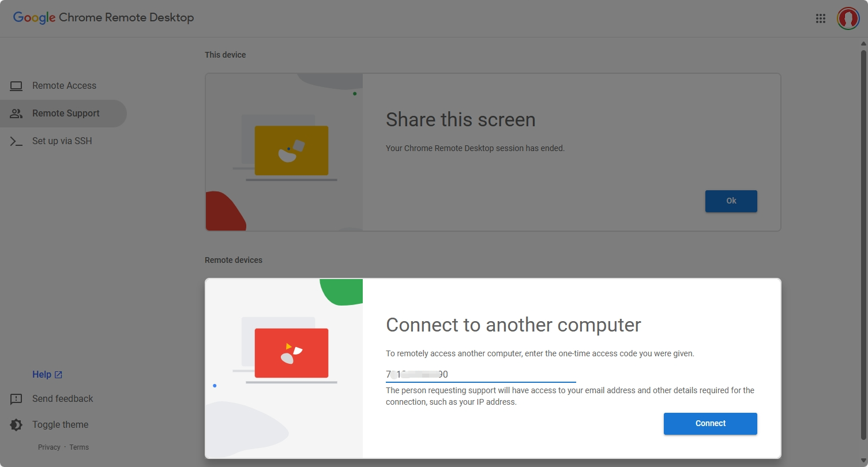
Task: Click the 'This device' section label
Action: pyautogui.click(x=226, y=55)
